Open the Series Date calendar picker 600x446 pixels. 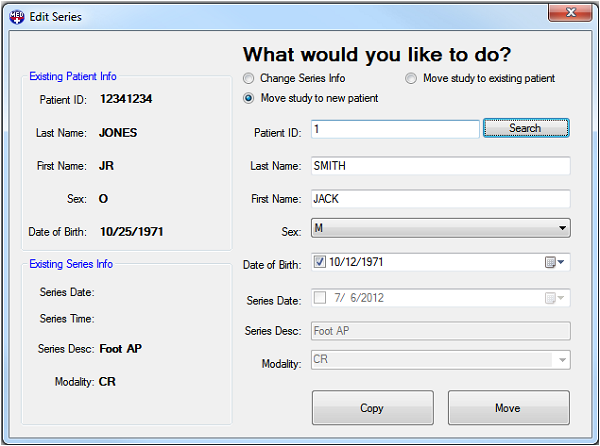[x=555, y=298]
